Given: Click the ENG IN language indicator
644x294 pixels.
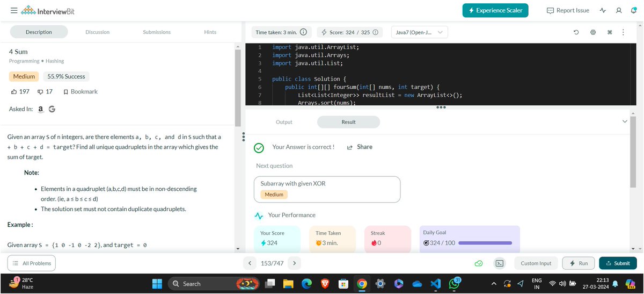Looking at the screenshot, I should (x=537, y=284).
